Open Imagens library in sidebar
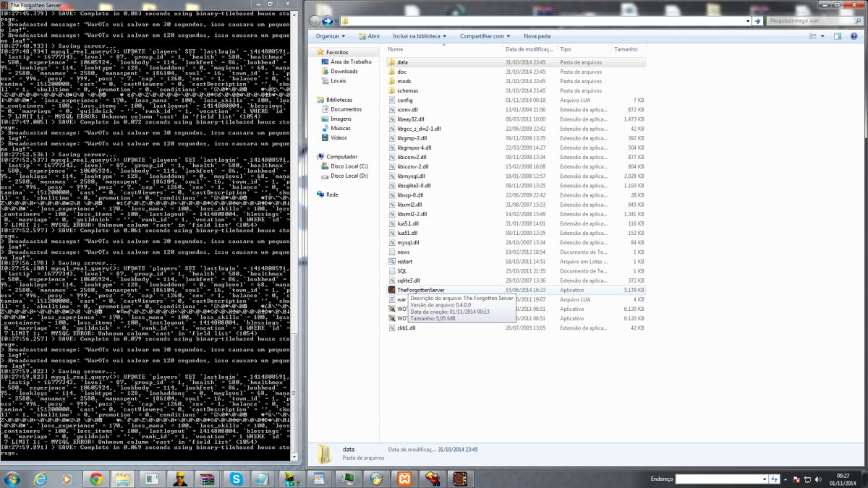 [341, 119]
